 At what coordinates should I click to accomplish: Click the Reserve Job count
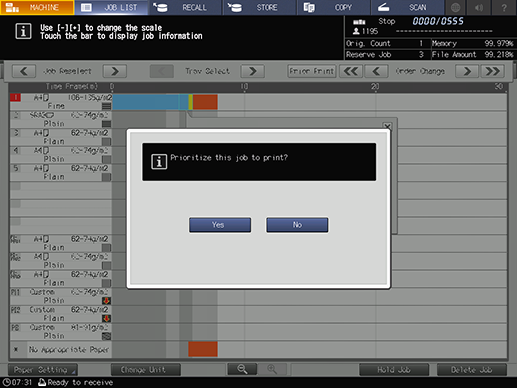click(421, 55)
